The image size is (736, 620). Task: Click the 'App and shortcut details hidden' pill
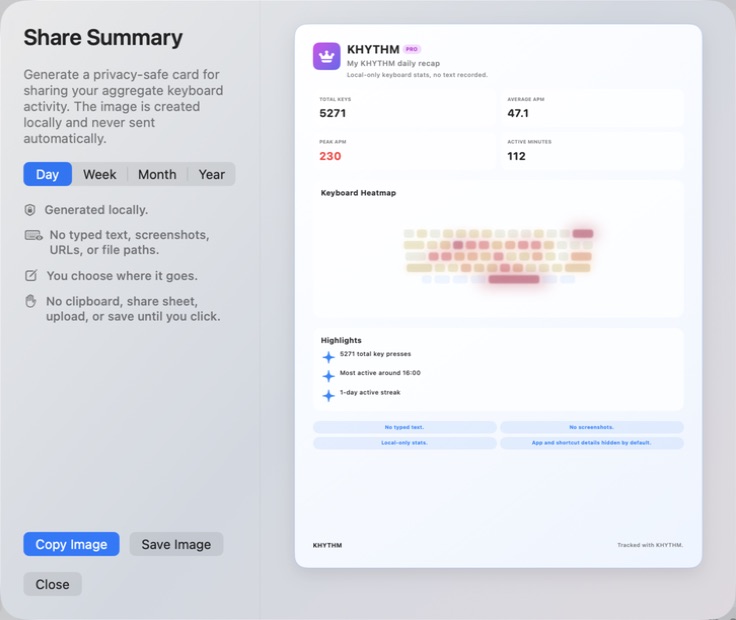pos(591,443)
